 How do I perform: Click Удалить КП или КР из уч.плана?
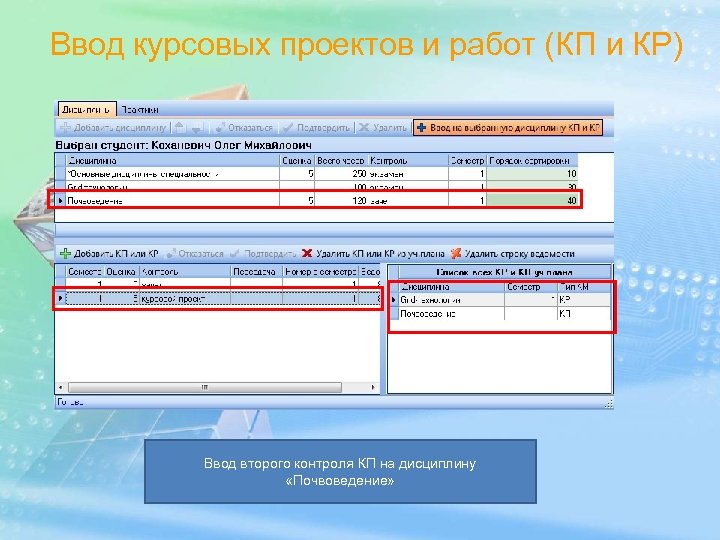point(373,253)
